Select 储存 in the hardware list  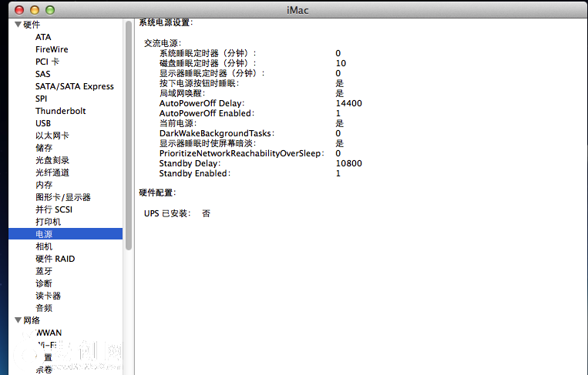pyautogui.click(x=44, y=148)
